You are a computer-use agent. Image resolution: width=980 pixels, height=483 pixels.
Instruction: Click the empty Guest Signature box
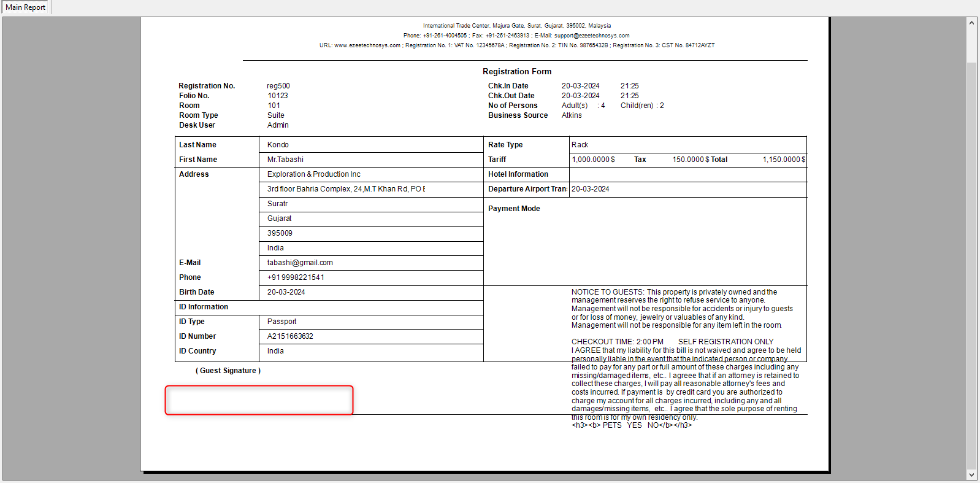pos(259,400)
